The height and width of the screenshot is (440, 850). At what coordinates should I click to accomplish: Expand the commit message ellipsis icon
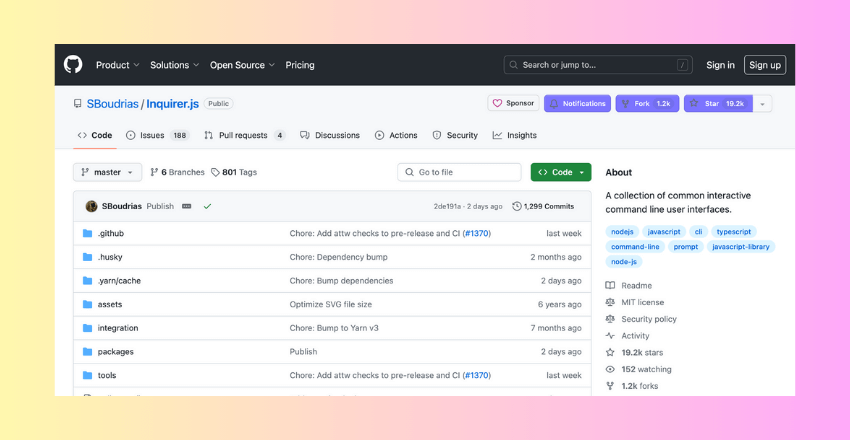pos(186,206)
